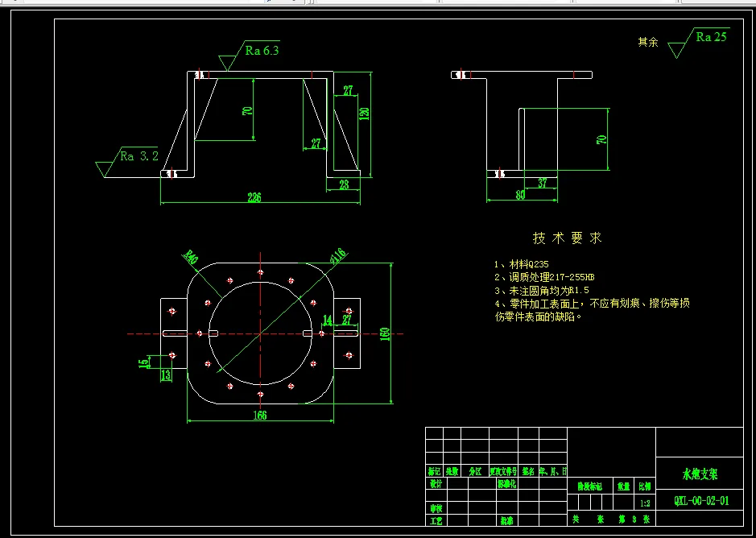This screenshot has width=756, height=538.
Task: Select the 28 dimension value
Action: click(x=344, y=184)
